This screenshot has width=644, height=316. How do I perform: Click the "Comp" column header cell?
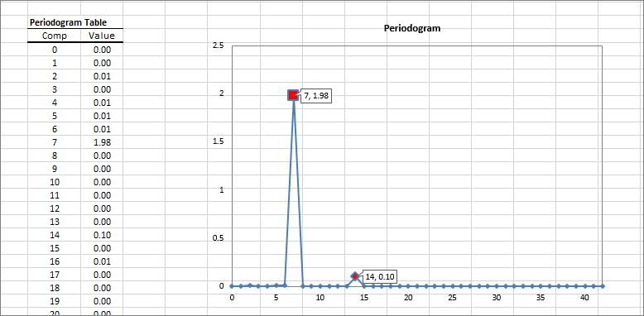pos(55,36)
